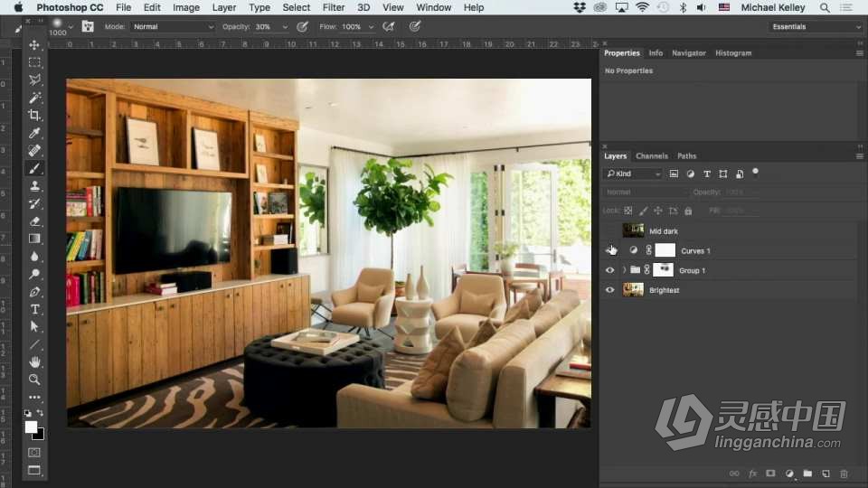Select the Move tool
The width and height of the screenshot is (868, 488).
(34, 45)
